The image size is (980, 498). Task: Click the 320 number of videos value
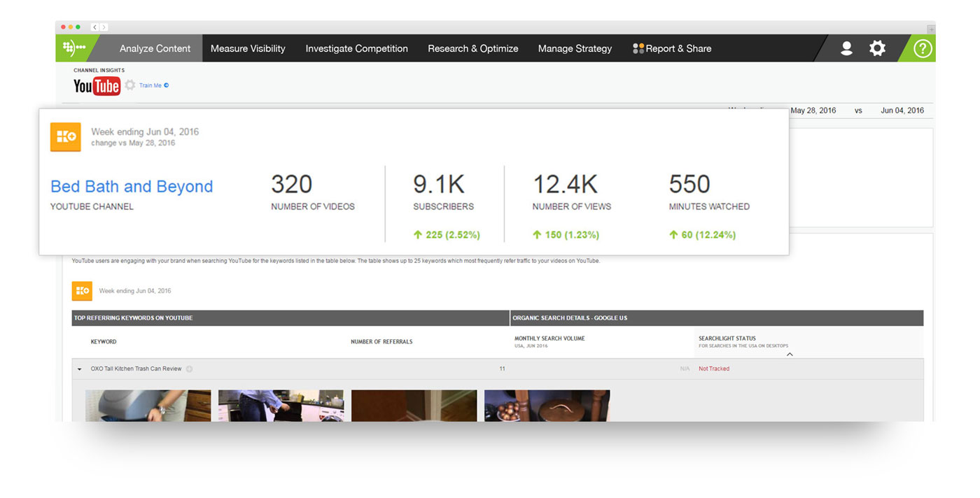pyautogui.click(x=291, y=184)
